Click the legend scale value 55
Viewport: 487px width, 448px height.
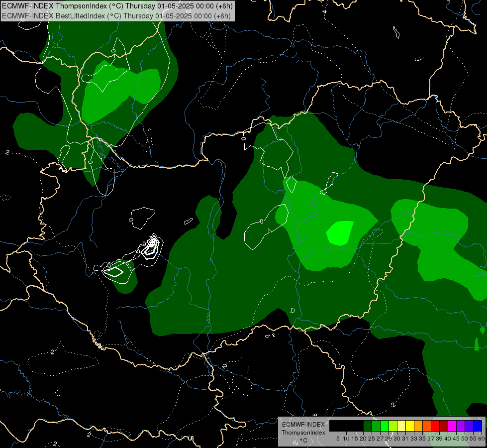(x=473, y=439)
